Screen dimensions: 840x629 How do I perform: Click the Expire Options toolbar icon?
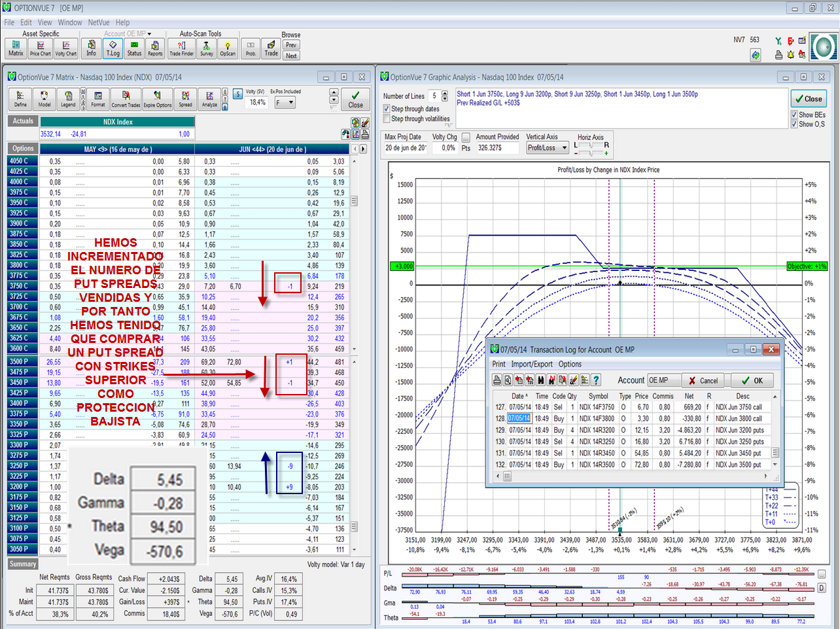(158, 99)
